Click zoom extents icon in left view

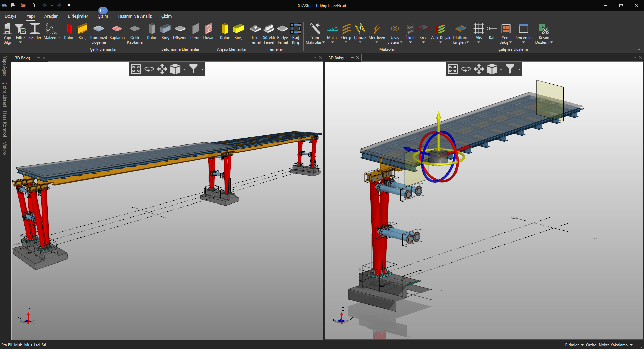point(136,69)
